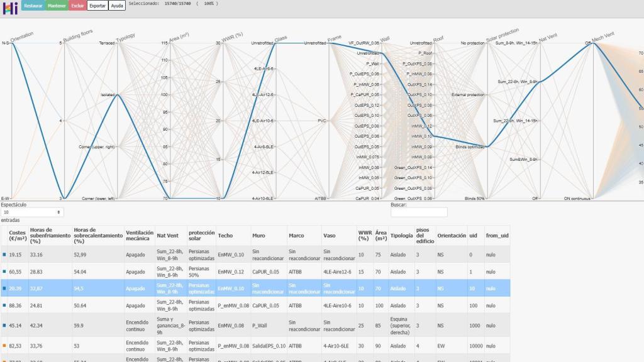Sort by the Tipología column header
This screenshot has width=644, height=362.
click(401, 236)
